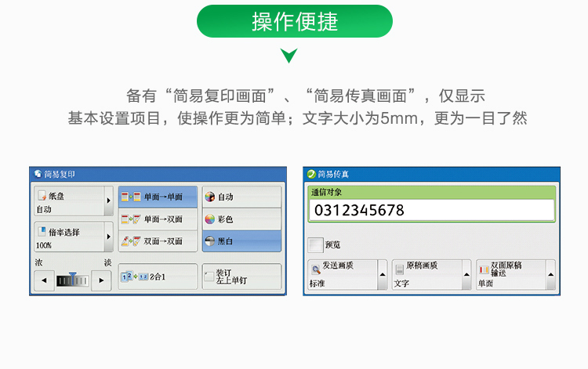The image size is (588, 369).
Task: Click the 纸盘 paper icon
Action: [42, 196]
